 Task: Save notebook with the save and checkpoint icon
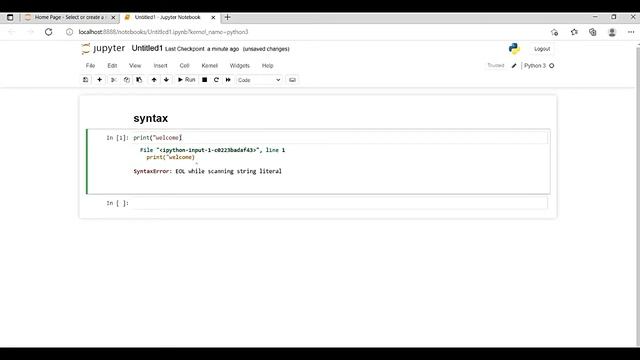pyautogui.click(x=85, y=80)
